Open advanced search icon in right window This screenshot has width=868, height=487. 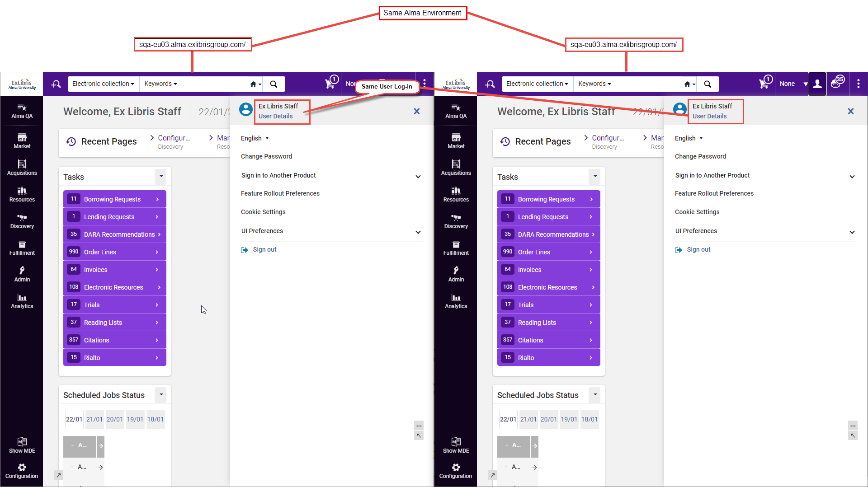[x=490, y=84]
